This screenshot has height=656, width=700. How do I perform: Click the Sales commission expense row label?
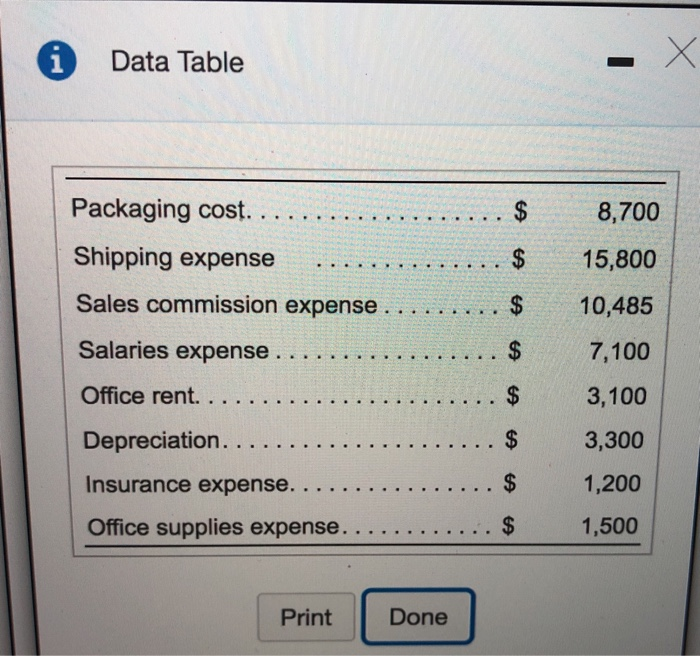click(x=227, y=304)
